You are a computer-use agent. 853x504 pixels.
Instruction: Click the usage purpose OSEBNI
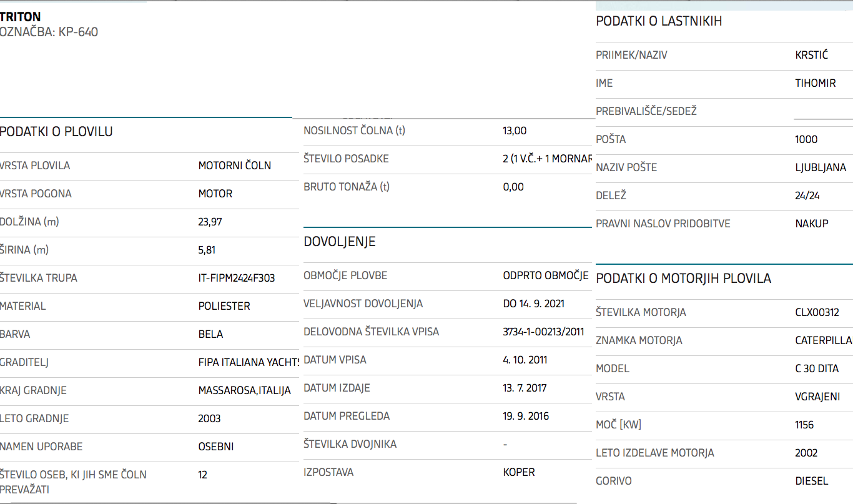[x=216, y=447]
